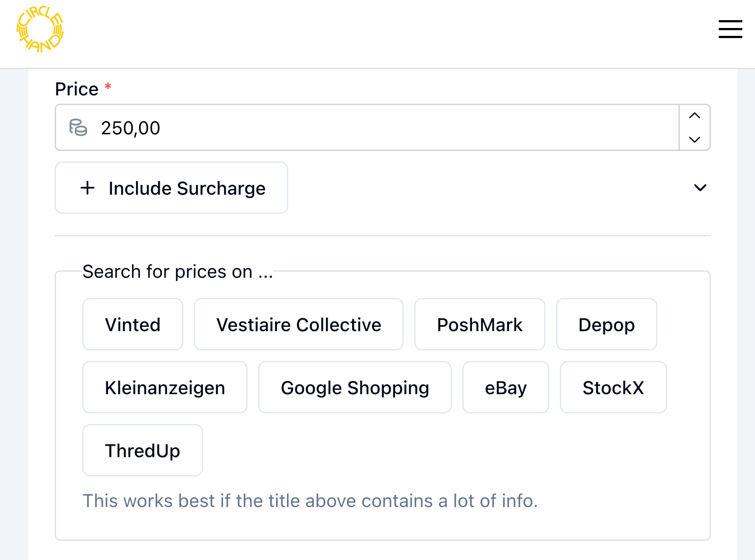
Task: Search prices on Vestiaire Collective
Action: (x=299, y=324)
